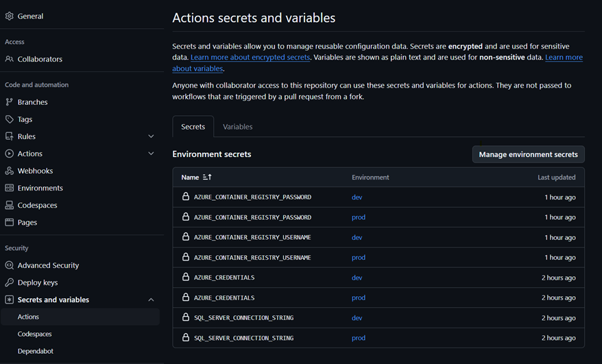Screen dimensions: 602x364
Task: Click lock icon for dev AZURE_CREDENTIALS
Action: tap(186, 277)
